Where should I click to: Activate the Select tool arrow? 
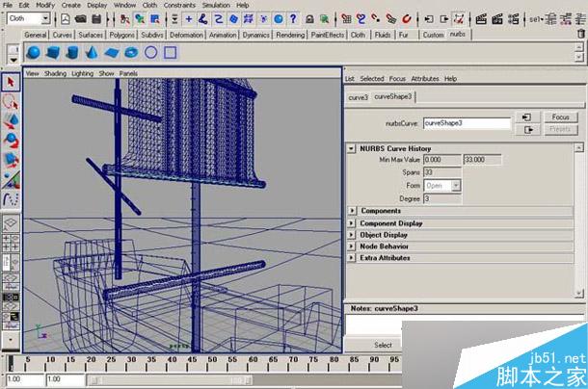click(11, 82)
